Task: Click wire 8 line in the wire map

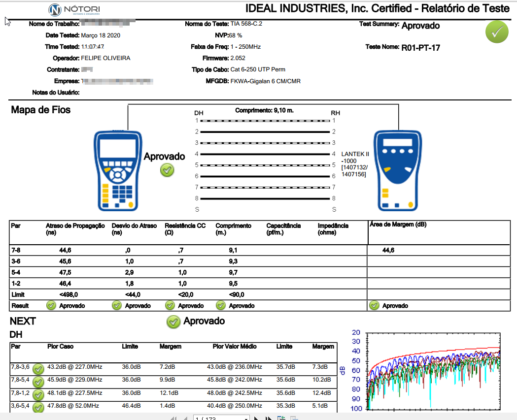Action: (265, 198)
